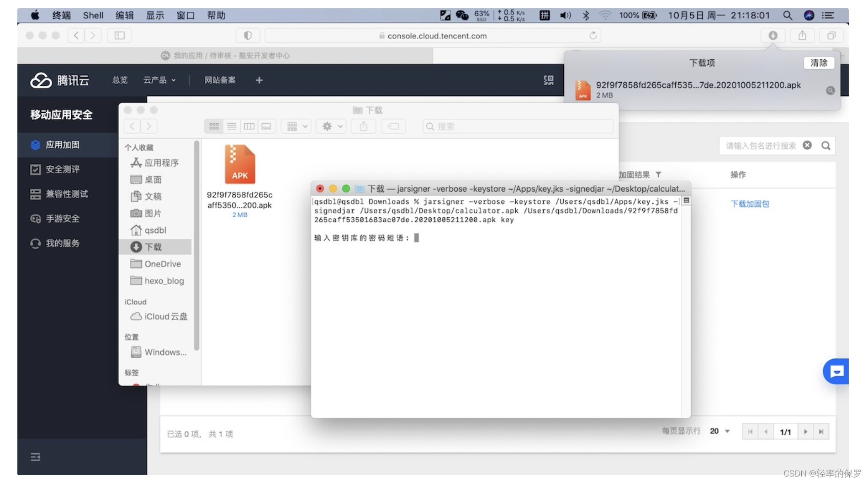Switch Finder to gallery view
The height and width of the screenshot is (482, 868).
click(x=266, y=126)
